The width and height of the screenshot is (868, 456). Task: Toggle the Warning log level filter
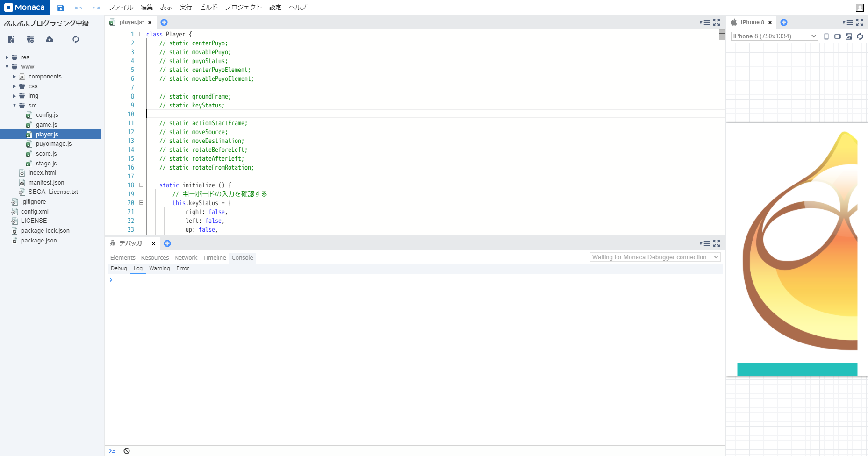[x=159, y=269]
